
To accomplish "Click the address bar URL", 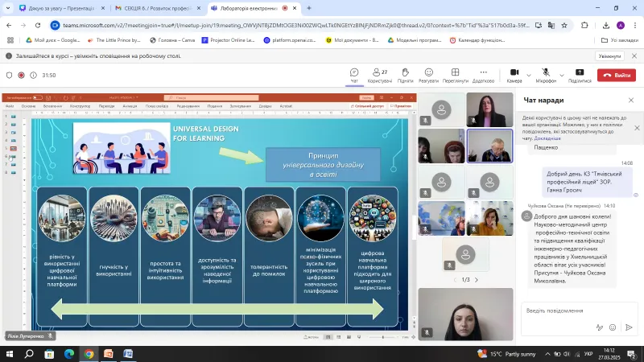I will coord(295,26).
